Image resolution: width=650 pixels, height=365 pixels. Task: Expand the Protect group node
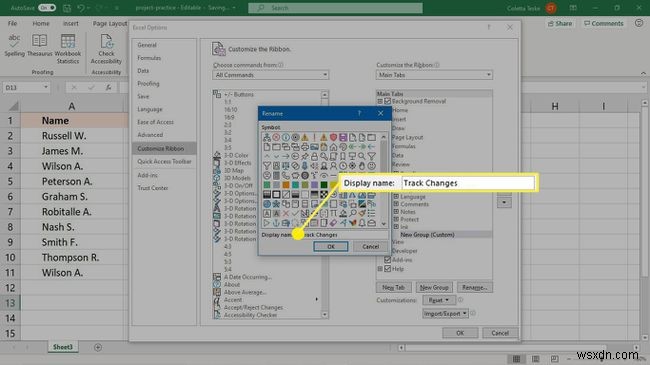click(396, 219)
